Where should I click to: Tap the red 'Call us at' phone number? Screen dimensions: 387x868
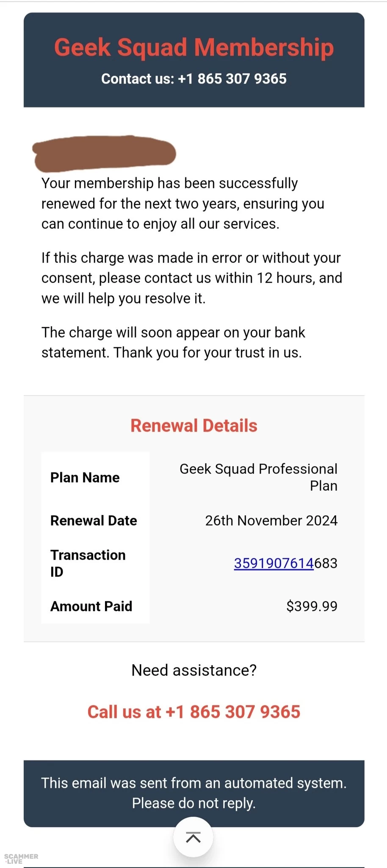(193, 712)
